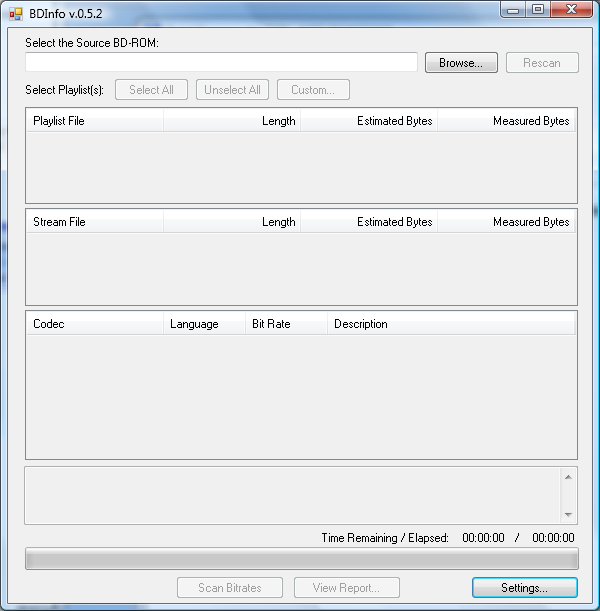Click the log box scroll down arrow

click(x=568, y=514)
